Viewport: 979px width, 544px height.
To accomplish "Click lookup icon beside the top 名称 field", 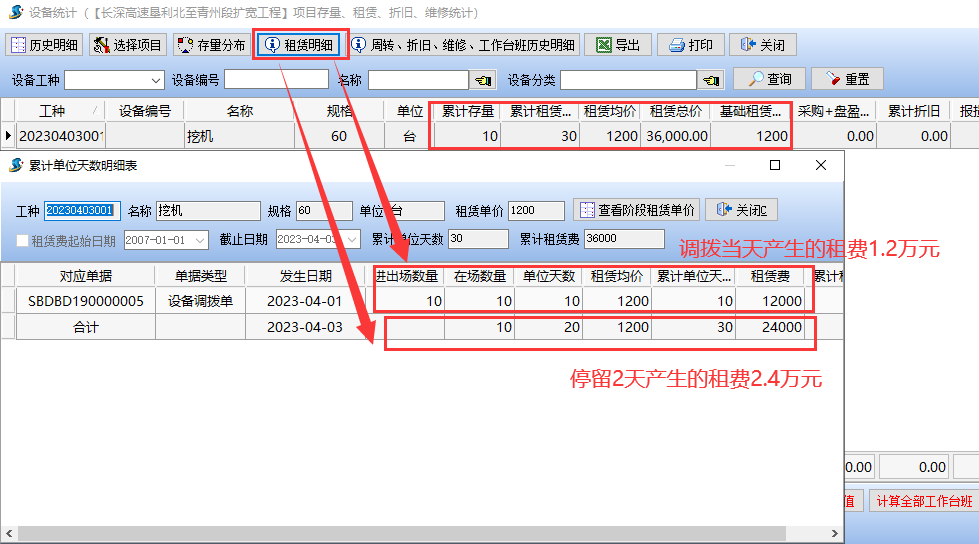I will pyautogui.click(x=484, y=80).
